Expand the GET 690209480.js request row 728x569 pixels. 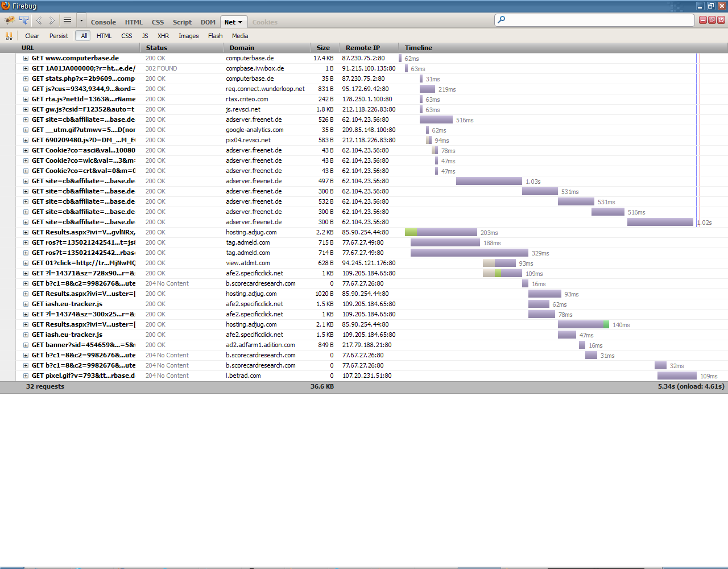pos(26,140)
